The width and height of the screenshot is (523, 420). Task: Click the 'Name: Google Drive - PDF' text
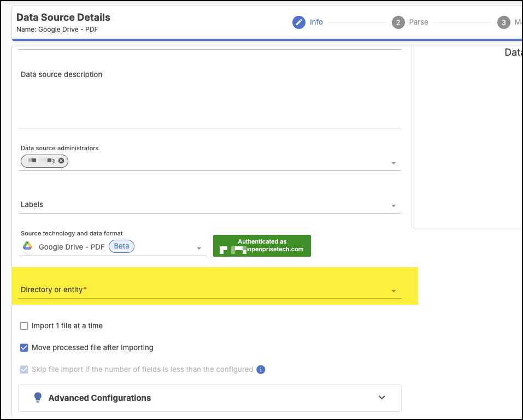tap(57, 29)
